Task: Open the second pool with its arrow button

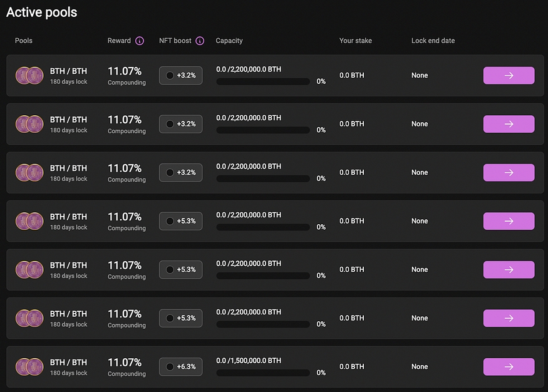Action: [509, 124]
